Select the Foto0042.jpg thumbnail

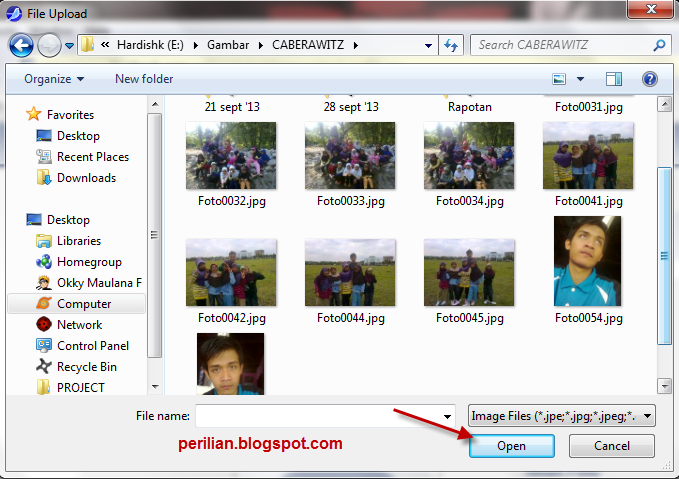click(x=231, y=272)
